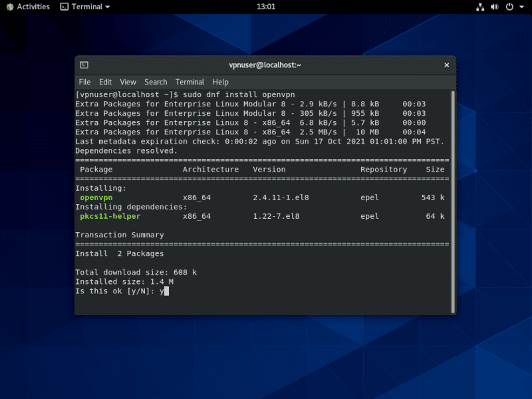Click the Terminal app icon in top bar
Screen dimensions: 532x399
[64, 7]
